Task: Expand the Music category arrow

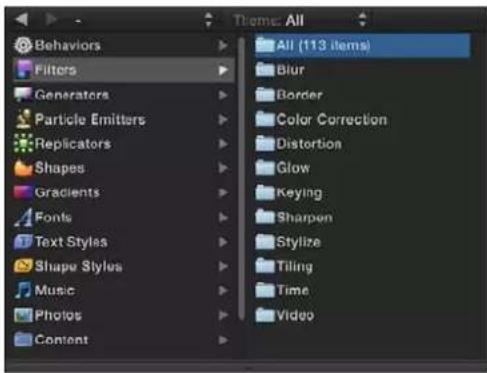Action: point(223,291)
